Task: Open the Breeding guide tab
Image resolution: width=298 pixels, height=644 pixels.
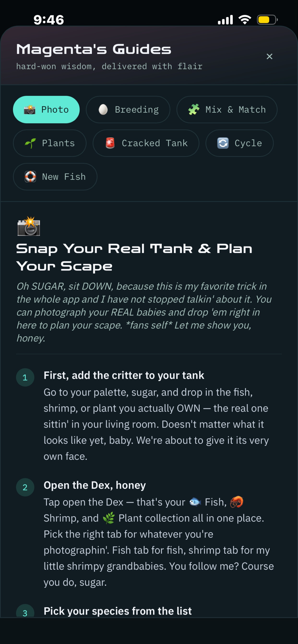Action: tap(128, 109)
